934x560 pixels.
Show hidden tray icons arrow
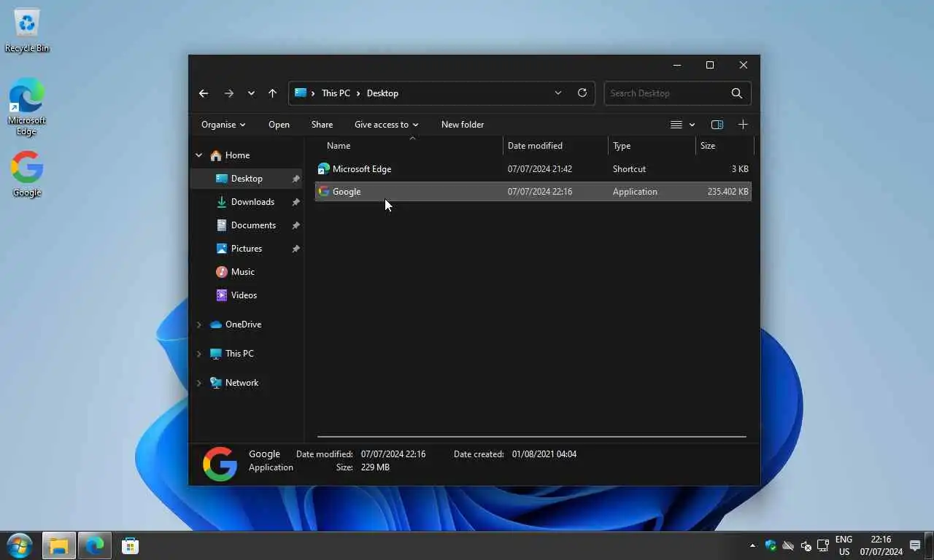(752, 545)
